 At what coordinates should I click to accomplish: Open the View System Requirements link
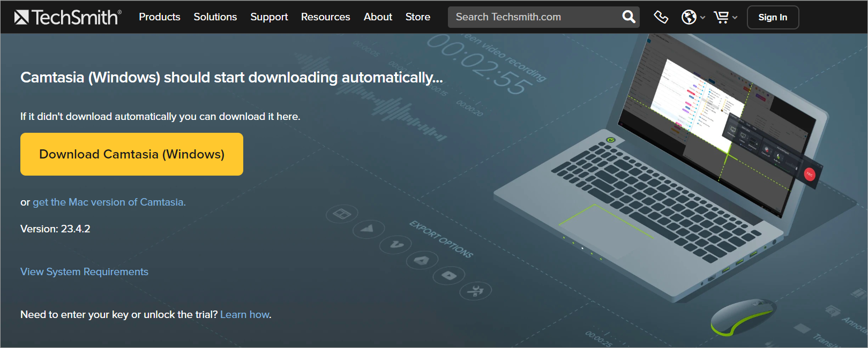[x=84, y=272]
